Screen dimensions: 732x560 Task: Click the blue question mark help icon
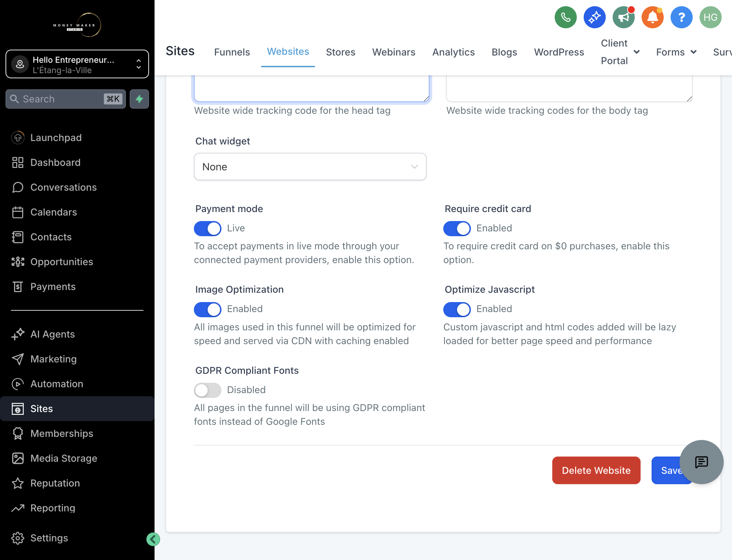pos(681,17)
